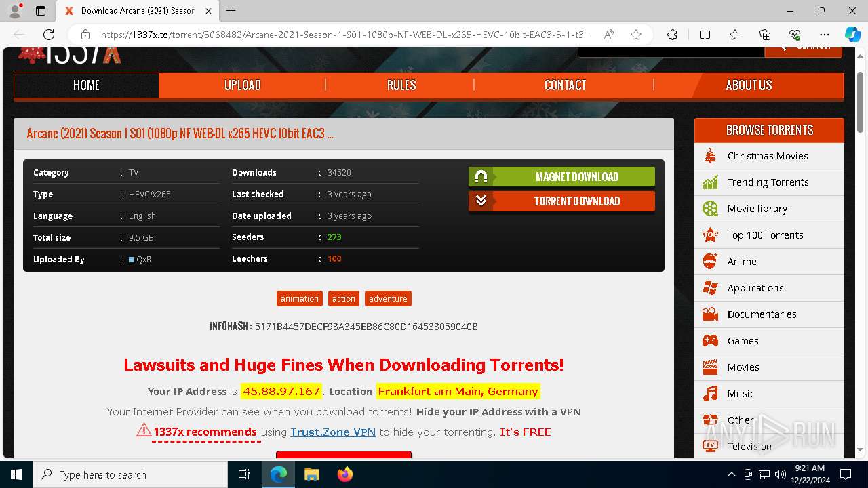
Task: Open the ABOUT US menu item
Action: pos(749,85)
